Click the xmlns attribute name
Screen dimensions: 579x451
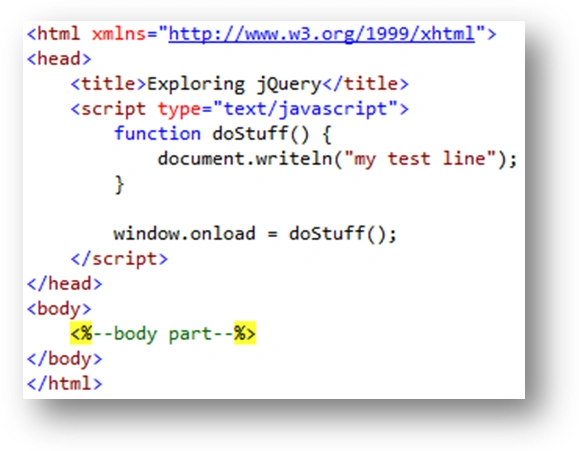point(119,34)
